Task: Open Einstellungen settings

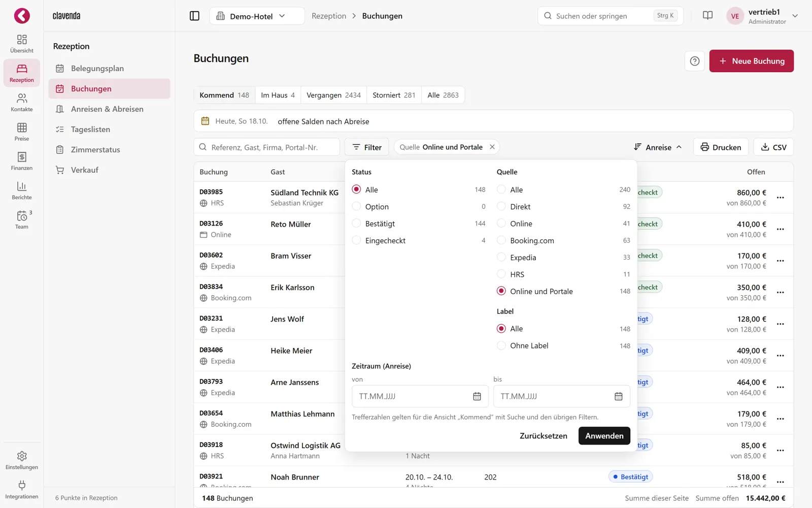Action: tap(22, 460)
